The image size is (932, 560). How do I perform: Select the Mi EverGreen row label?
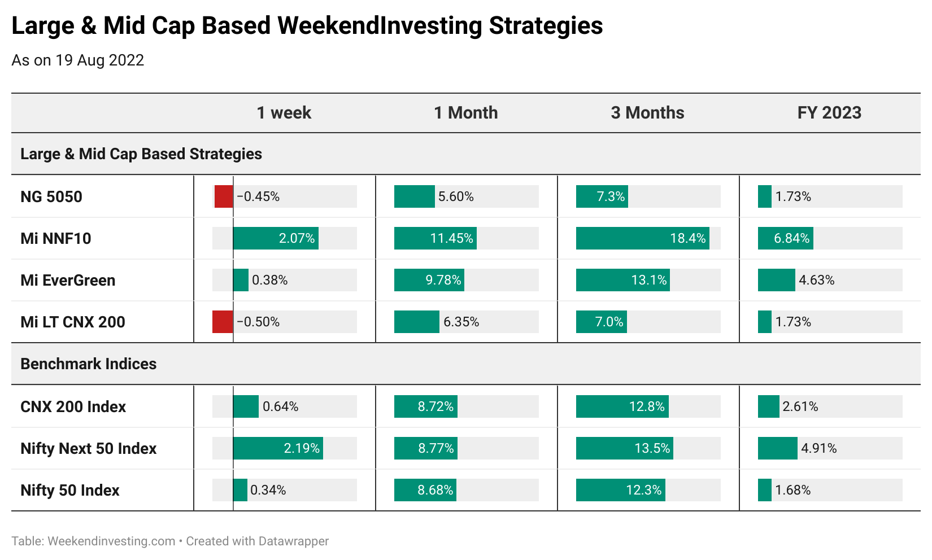[x=68, y=280]
